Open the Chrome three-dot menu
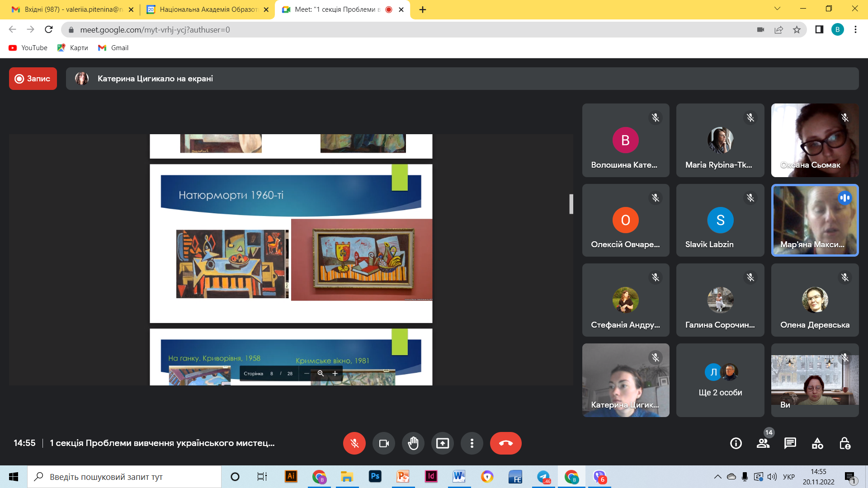The width and height of the screenshot is (868, 488). point(855,29)
